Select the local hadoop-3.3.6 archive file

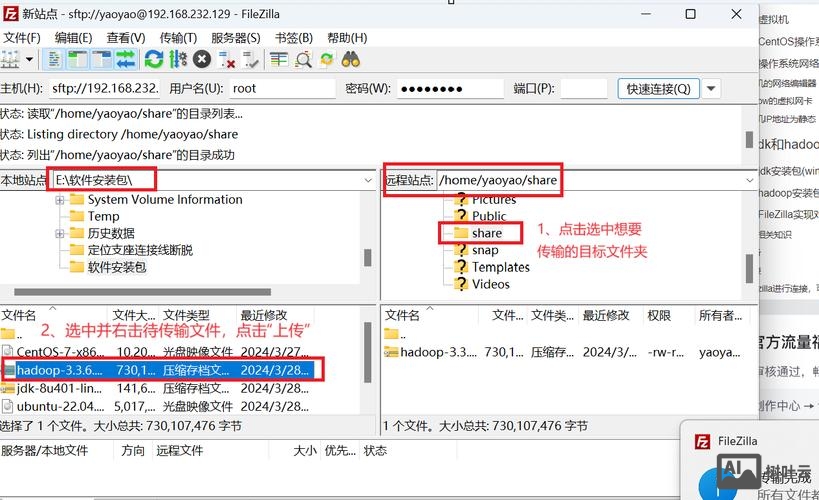pos(157,370)
